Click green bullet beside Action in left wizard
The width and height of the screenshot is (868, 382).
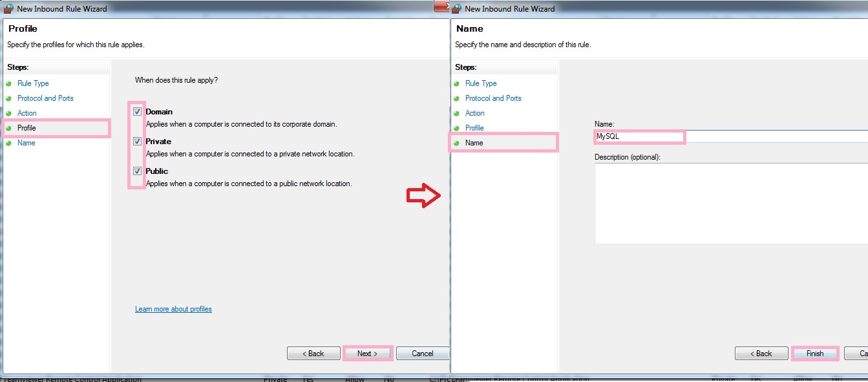9,114
